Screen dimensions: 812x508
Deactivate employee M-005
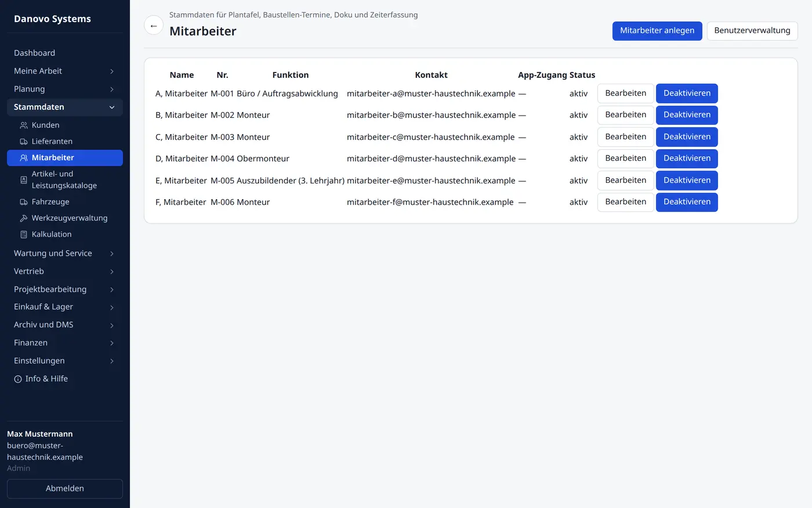coord(687,181)
